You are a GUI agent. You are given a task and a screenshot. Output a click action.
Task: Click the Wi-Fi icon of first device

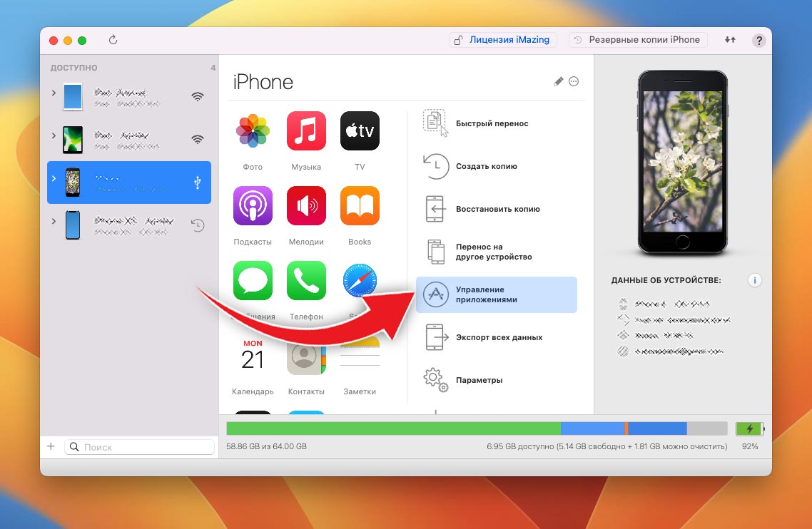(198, 96)
